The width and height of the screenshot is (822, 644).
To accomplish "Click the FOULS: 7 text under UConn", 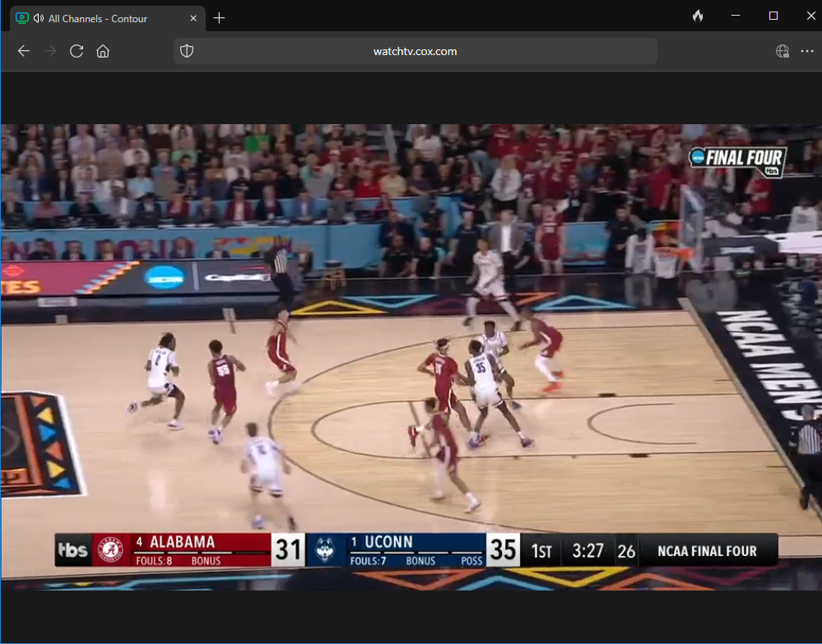I will (368, 561).
